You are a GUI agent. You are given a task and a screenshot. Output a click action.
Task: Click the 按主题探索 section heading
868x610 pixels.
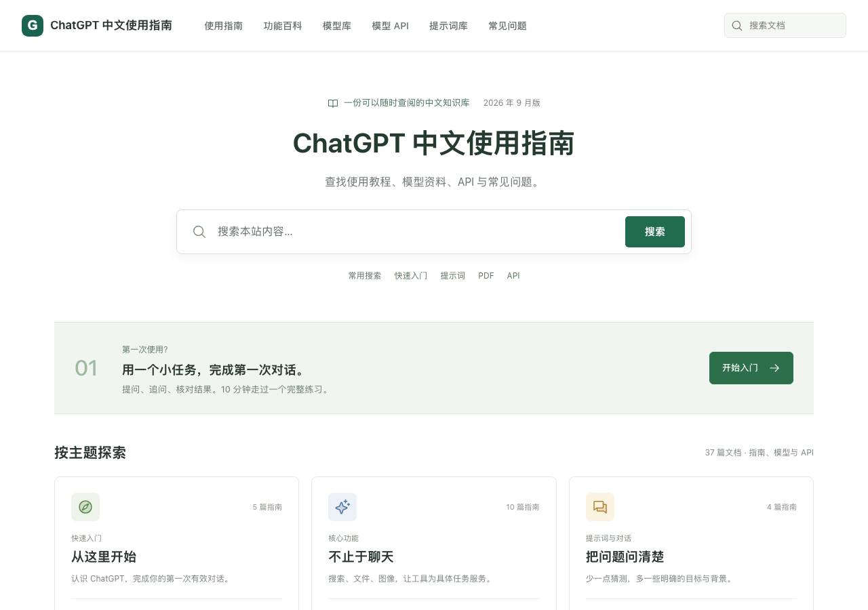click(x=90, y=453)
